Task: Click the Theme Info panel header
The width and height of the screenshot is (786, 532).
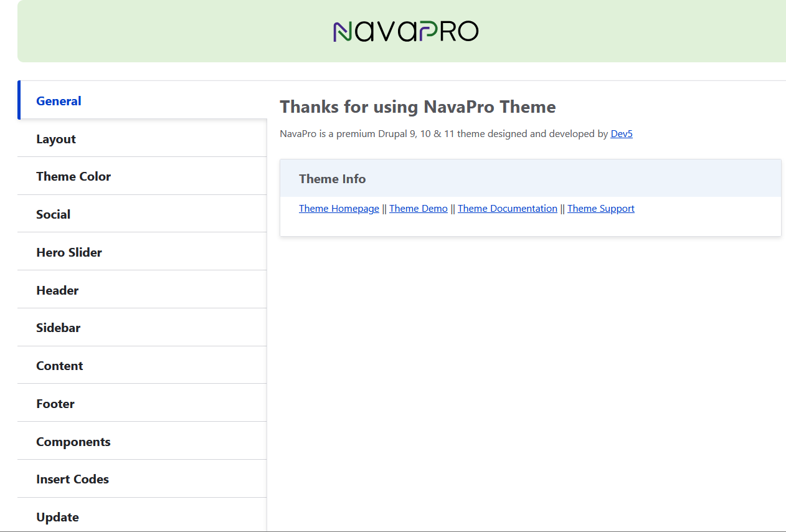Action: click(x=332, y=179)
